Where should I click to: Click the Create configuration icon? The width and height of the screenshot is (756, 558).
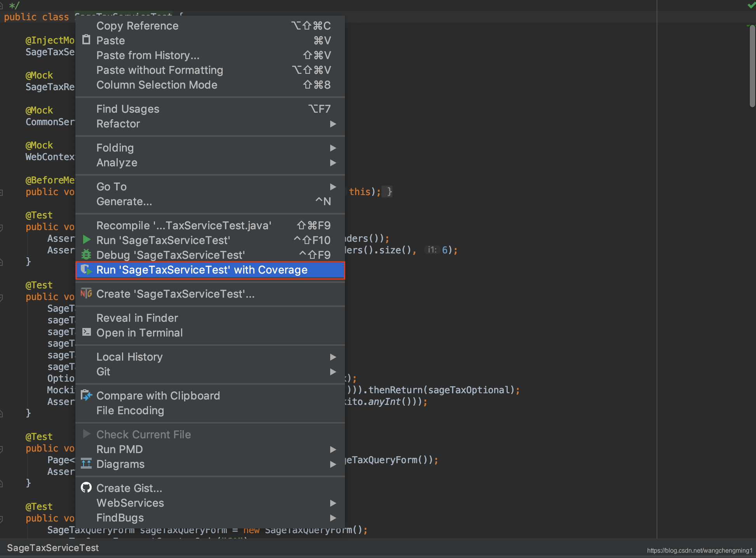pos(86,293)
